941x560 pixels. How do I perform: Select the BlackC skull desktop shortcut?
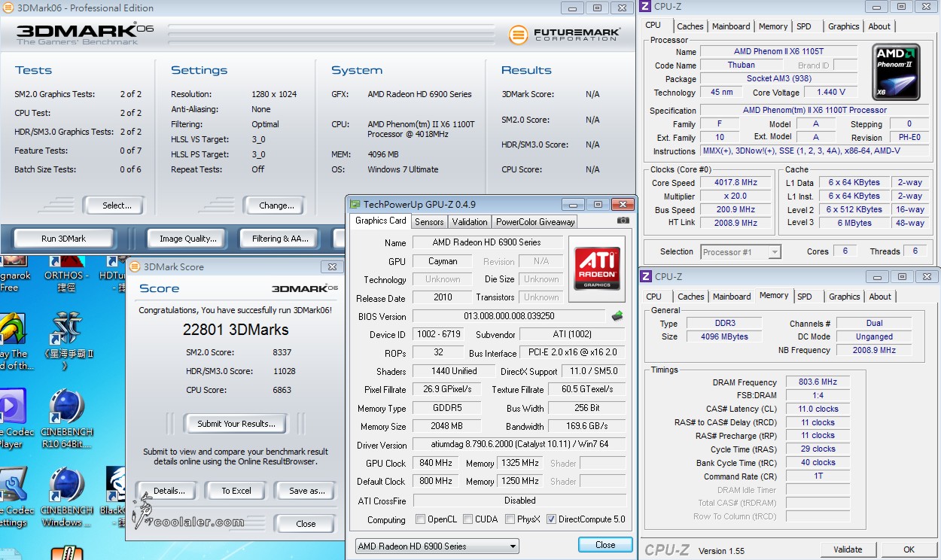[114, 497]
